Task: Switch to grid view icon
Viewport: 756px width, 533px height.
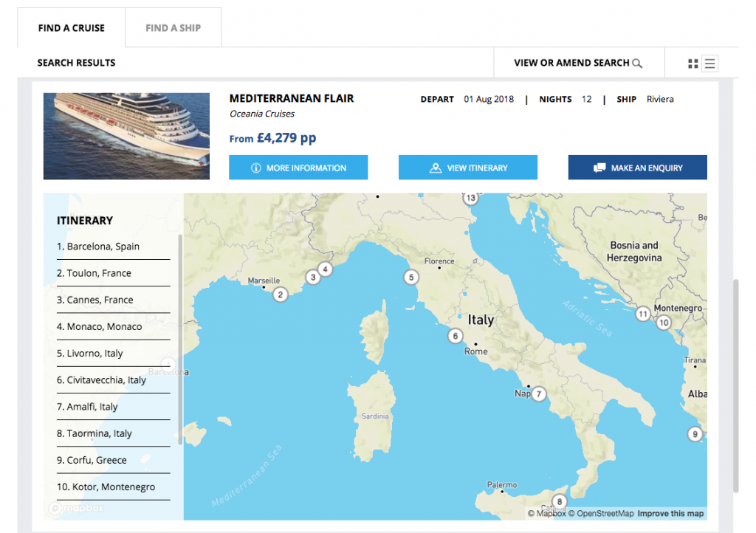Action: click(693, 63)
